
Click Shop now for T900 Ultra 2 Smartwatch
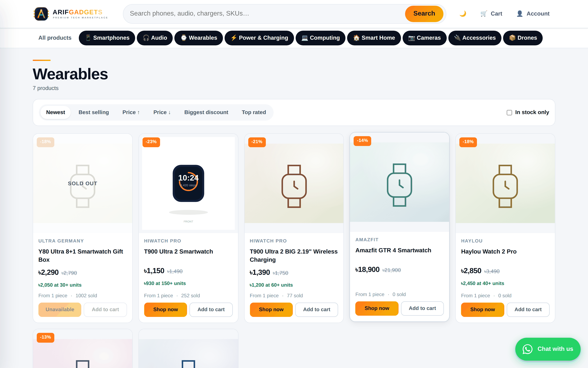point(165,310)
